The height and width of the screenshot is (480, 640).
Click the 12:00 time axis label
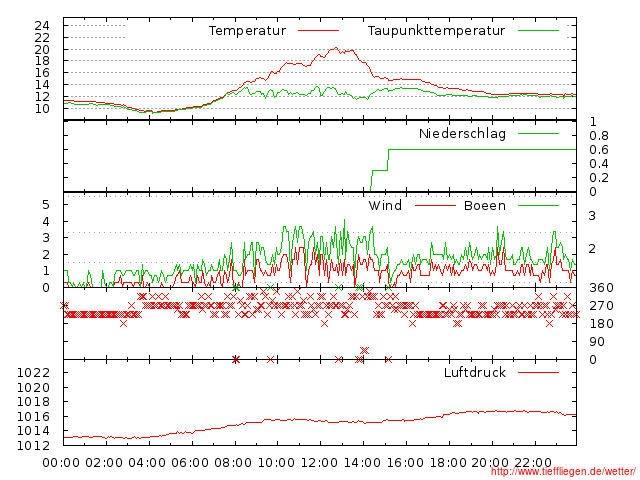320,463
